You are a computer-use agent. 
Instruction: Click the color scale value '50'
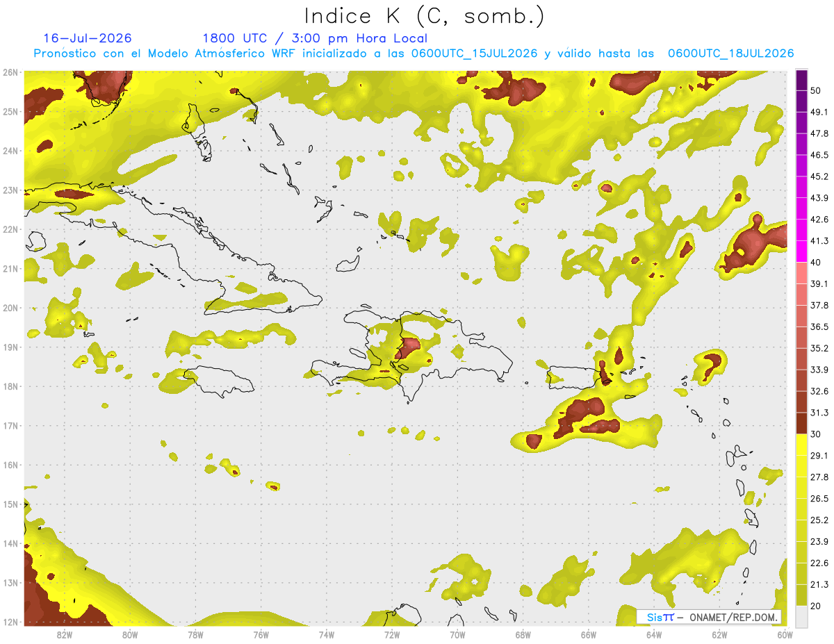(816, 90)
